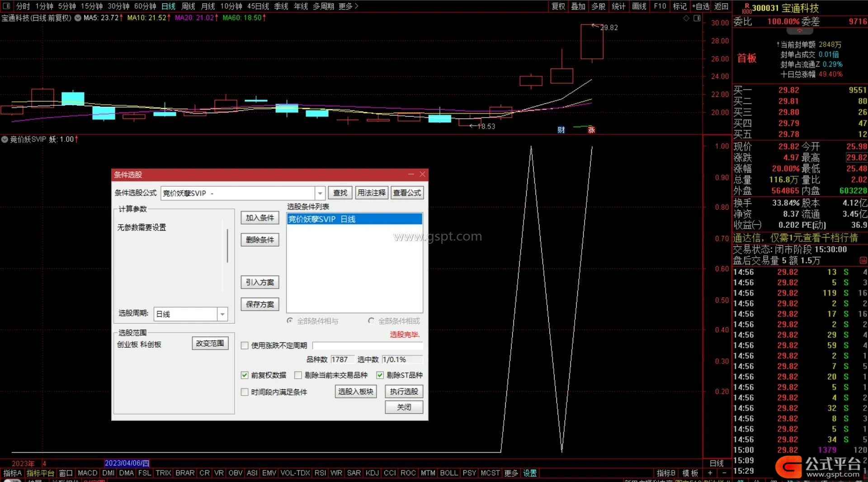
Task: Toggle 剔除ST品种 checkbox
Action: (x=380, y=375)
